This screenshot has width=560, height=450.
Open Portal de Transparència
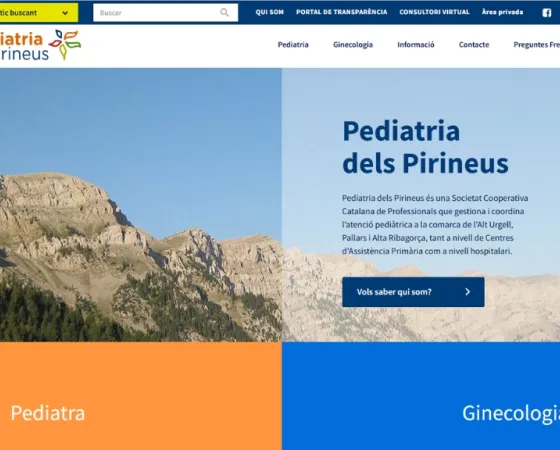(x=341, y=12)
